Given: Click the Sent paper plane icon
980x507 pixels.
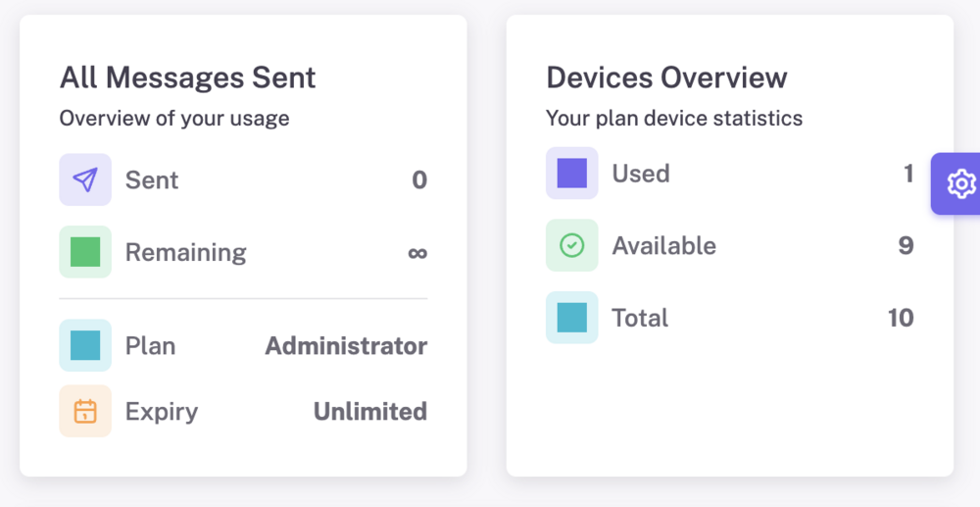Looking at the screenshot, I should pyautogui.click(x=85, y=179).
